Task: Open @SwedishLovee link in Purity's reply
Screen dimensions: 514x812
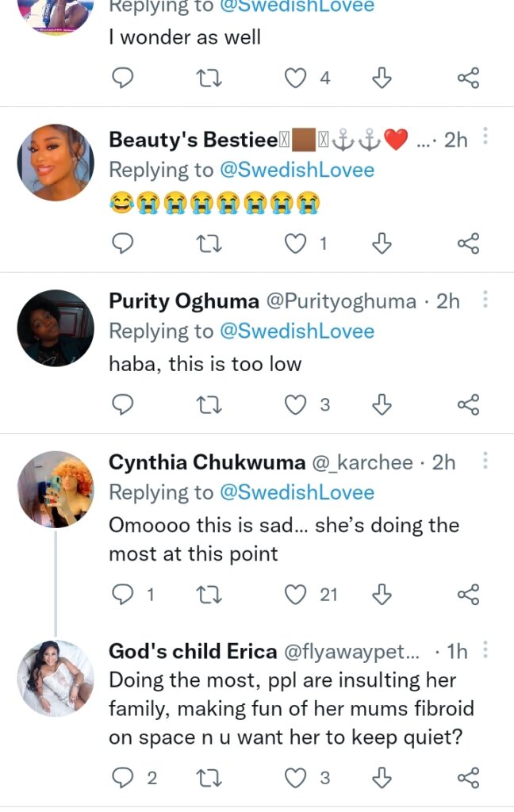Action: pos(297,331)
